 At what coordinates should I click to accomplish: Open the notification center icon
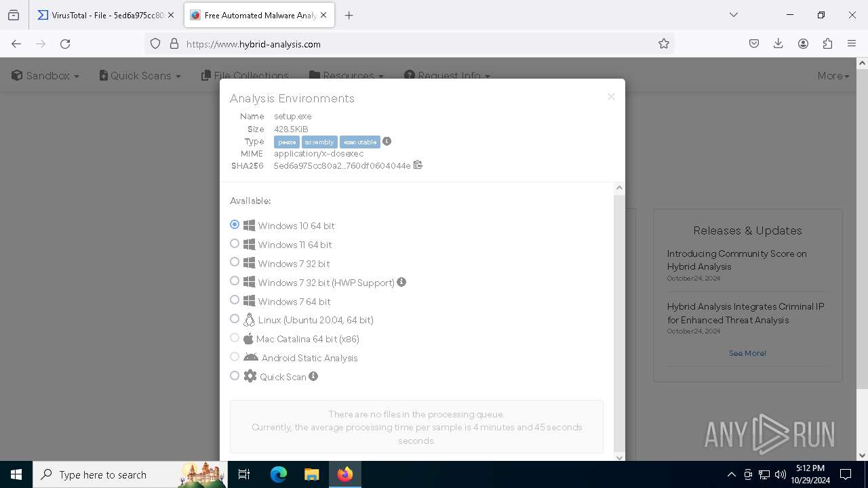point(846,474)
